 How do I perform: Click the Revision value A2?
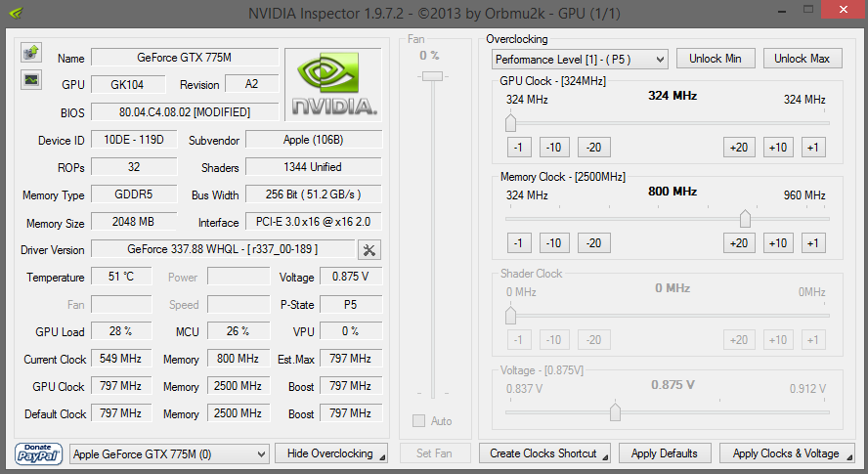tap(252, 84)
